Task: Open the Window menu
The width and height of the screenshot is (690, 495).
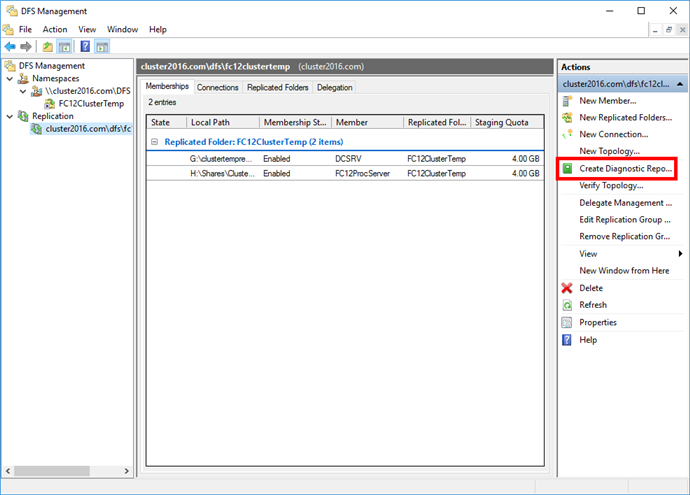Action: (122, 29)
